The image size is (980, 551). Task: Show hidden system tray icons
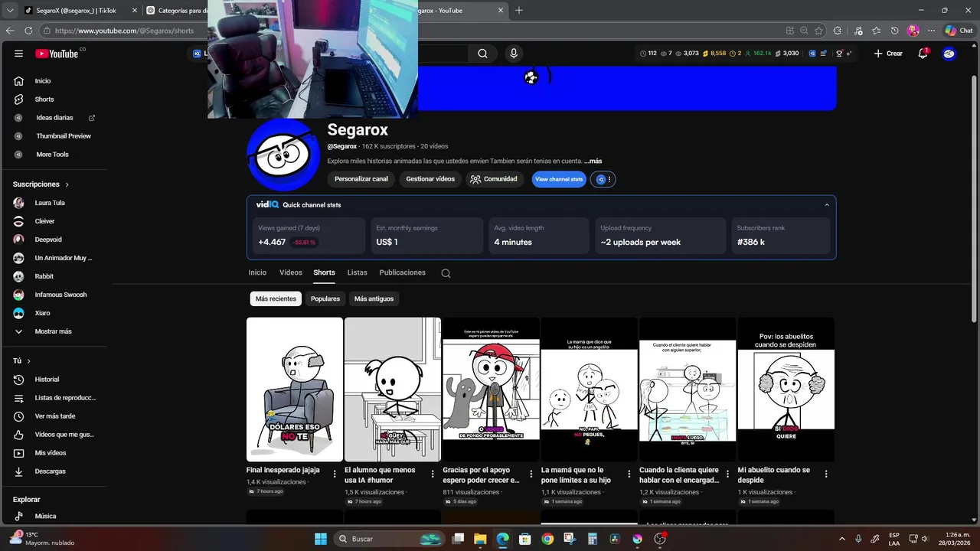pos(842,539)
